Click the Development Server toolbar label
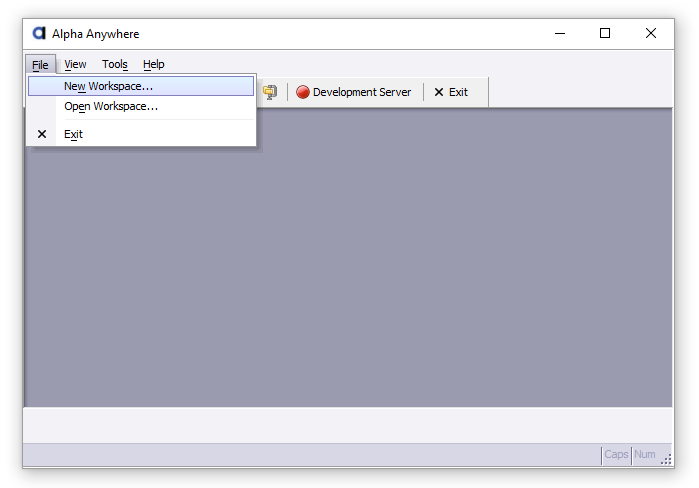 pos(362,92)
